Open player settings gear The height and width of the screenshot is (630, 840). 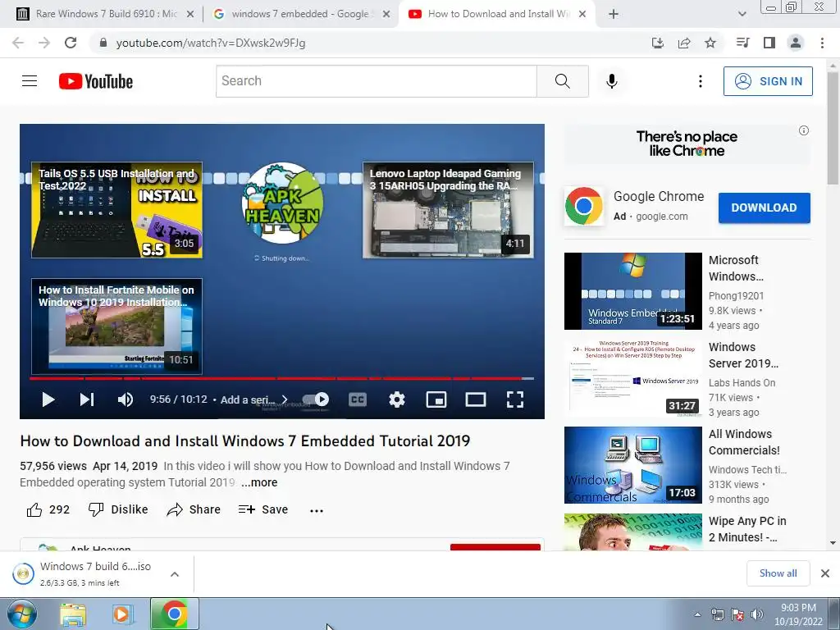pos(397,399)
